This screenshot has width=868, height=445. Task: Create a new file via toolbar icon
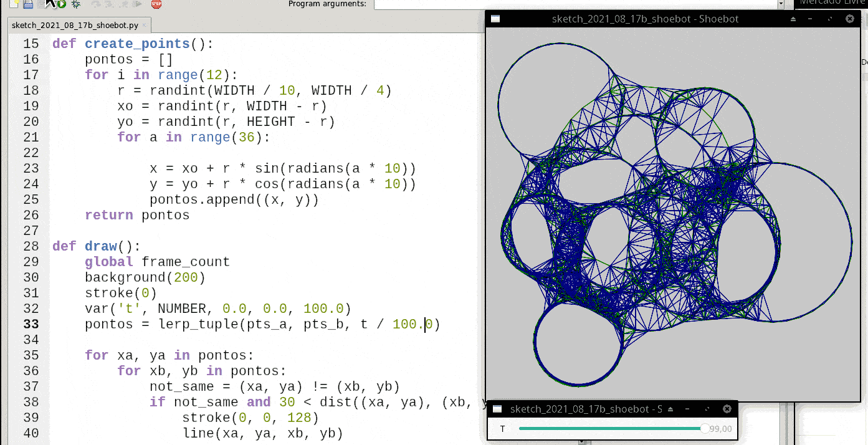[13, 4]
